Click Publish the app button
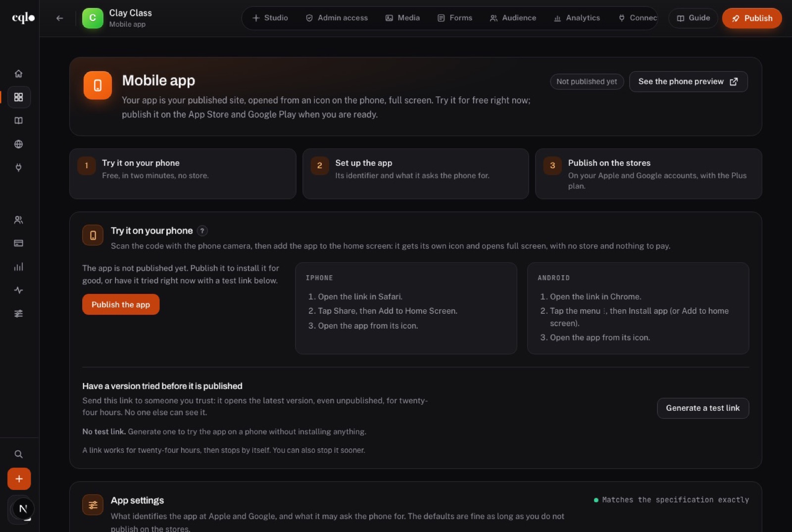Screen dimensions: 792x532 pyautogui.click(x=121, y=304)
